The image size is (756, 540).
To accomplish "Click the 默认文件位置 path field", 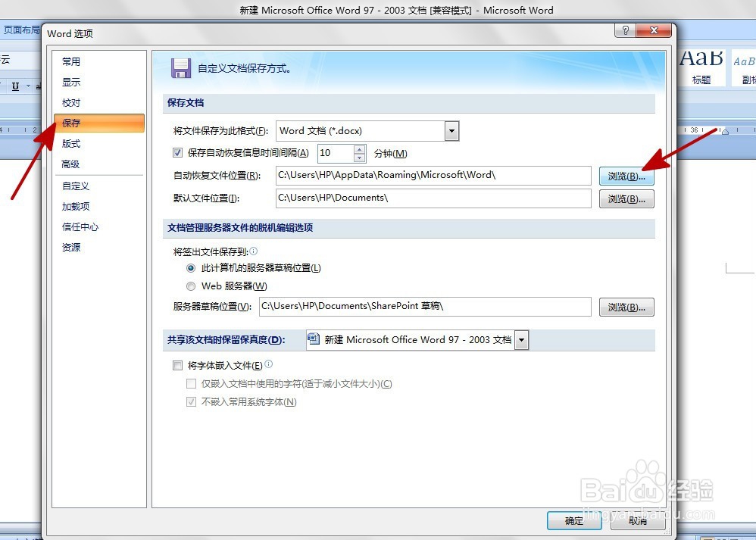I will 433,198.
